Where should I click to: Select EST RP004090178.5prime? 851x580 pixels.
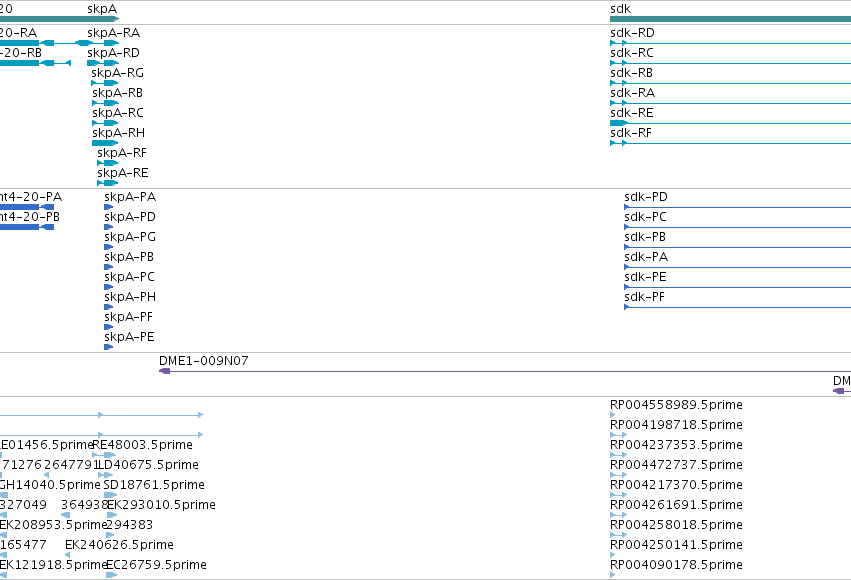pyautogui.click(x=676, y=565)
